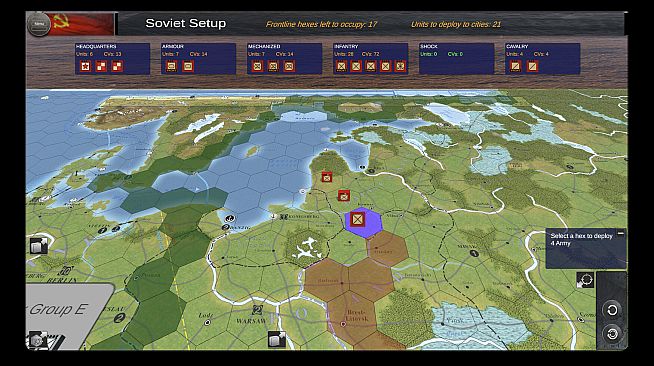Select the third Mechanized unit icon

(289, 66)
